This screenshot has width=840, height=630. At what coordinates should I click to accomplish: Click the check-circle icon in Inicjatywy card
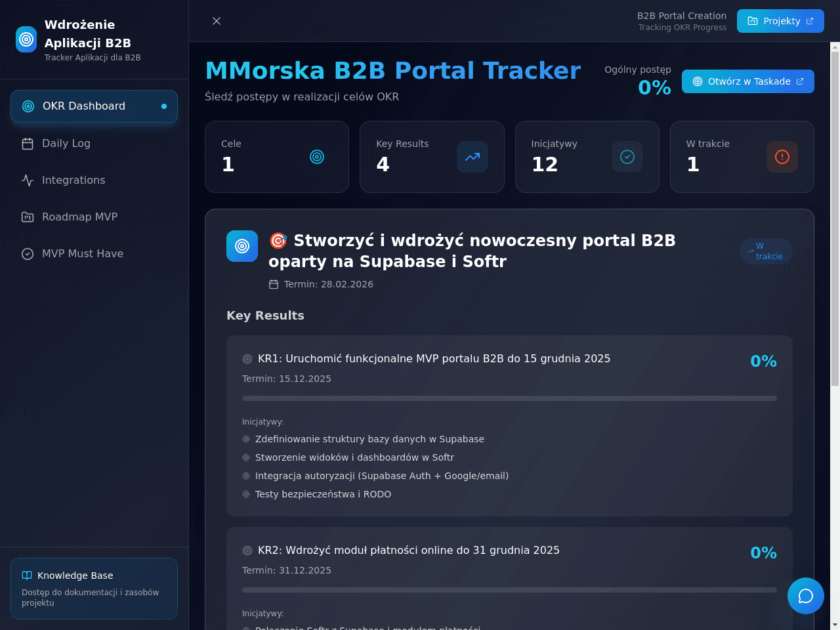(x=627, y=157)
